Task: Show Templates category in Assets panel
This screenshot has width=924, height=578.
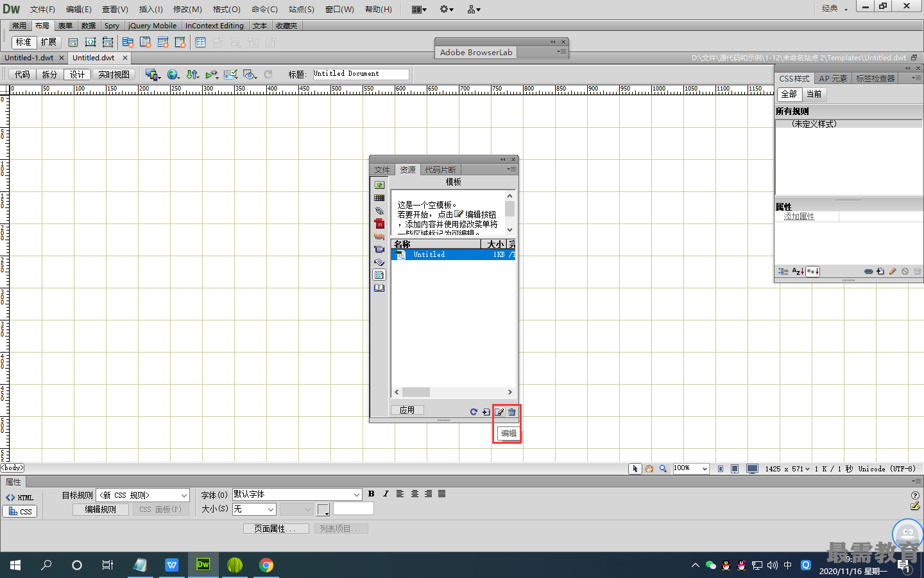Action: click(379, 275)
